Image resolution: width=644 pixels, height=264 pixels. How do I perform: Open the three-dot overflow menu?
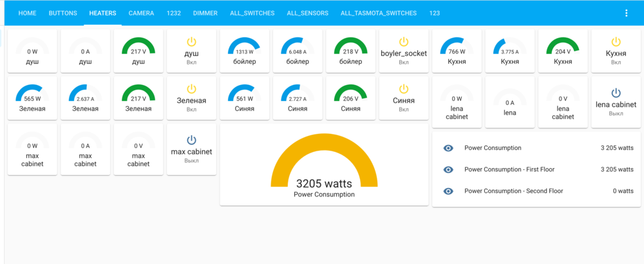pyautogui.click(x=627, y=13)
